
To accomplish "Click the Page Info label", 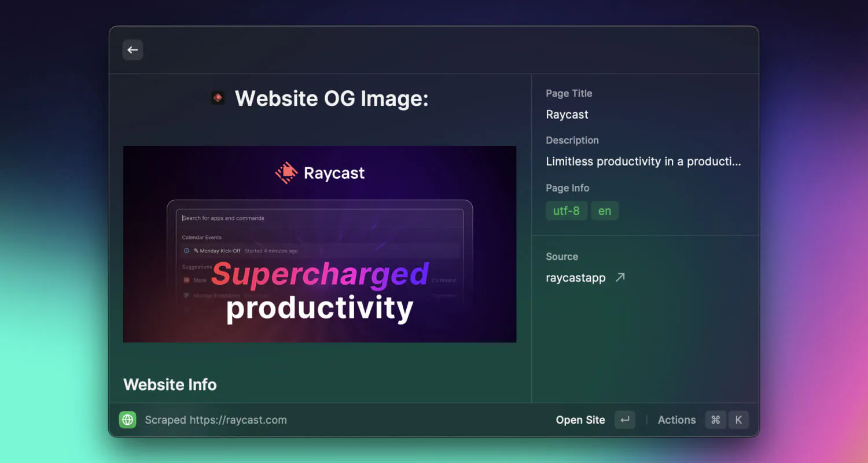I will pyautogui.click(x=568, y=188).
